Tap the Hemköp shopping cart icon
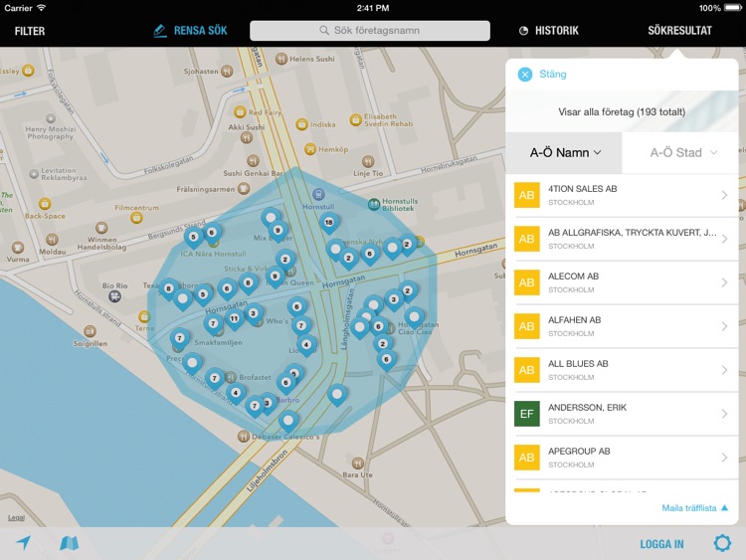The width and height of the screenshot is (746, 560). (x=310, y=149)
